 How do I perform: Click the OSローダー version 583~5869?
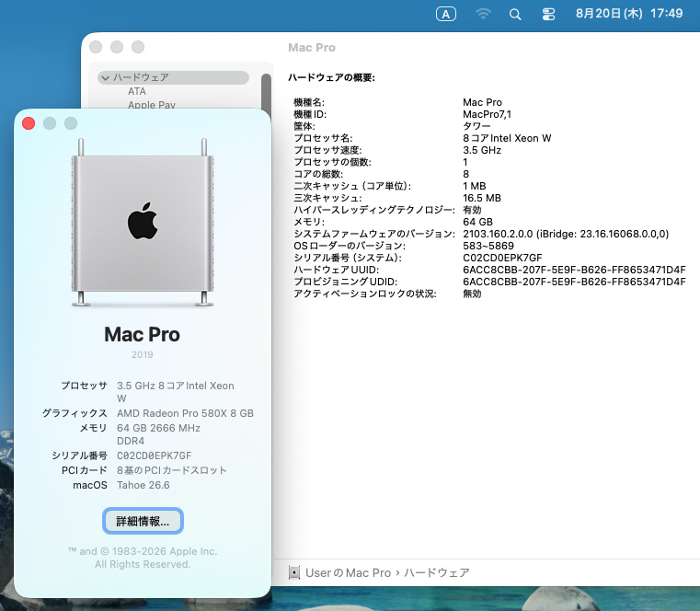pyautogui.click(x=488, y=246)
